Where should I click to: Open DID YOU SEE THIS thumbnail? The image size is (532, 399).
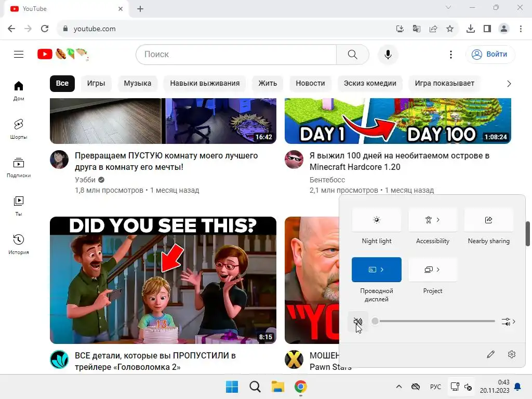(x=163, y=280)
